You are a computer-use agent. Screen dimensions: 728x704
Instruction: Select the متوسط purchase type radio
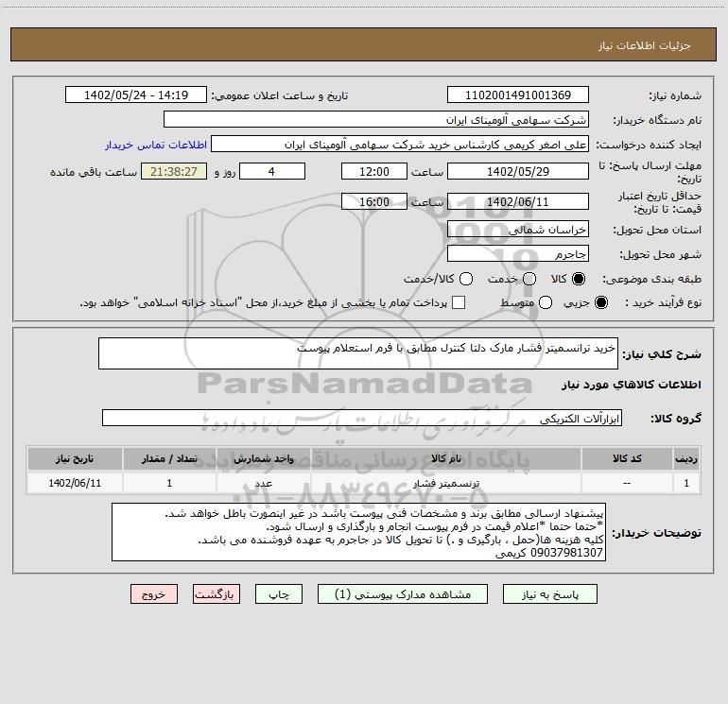(546, 302)
